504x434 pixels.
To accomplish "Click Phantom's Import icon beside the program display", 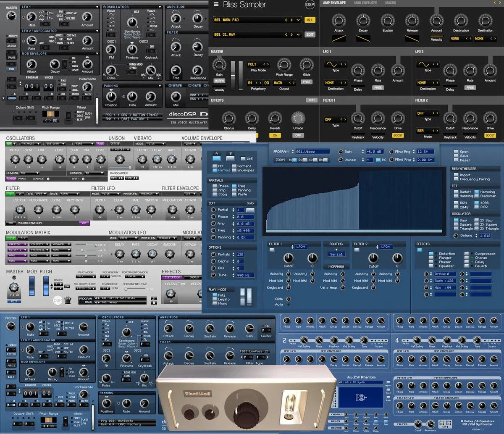I will pyautogui.click(x=388, y=383).
